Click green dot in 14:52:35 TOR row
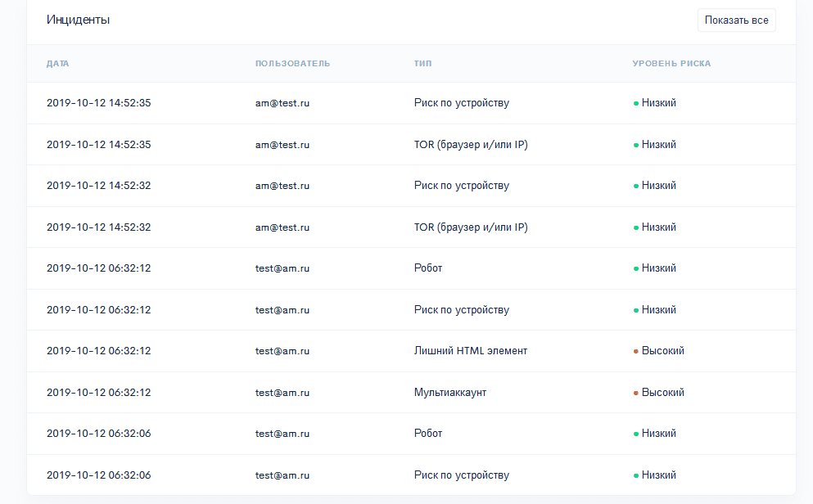Viewport: 813px width, 504px height. 636,145
